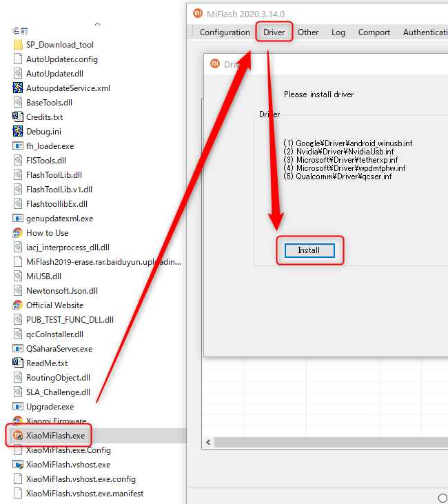
Task: Open the Comport menu
Action: pyautogui.click(x=374, y=32)
